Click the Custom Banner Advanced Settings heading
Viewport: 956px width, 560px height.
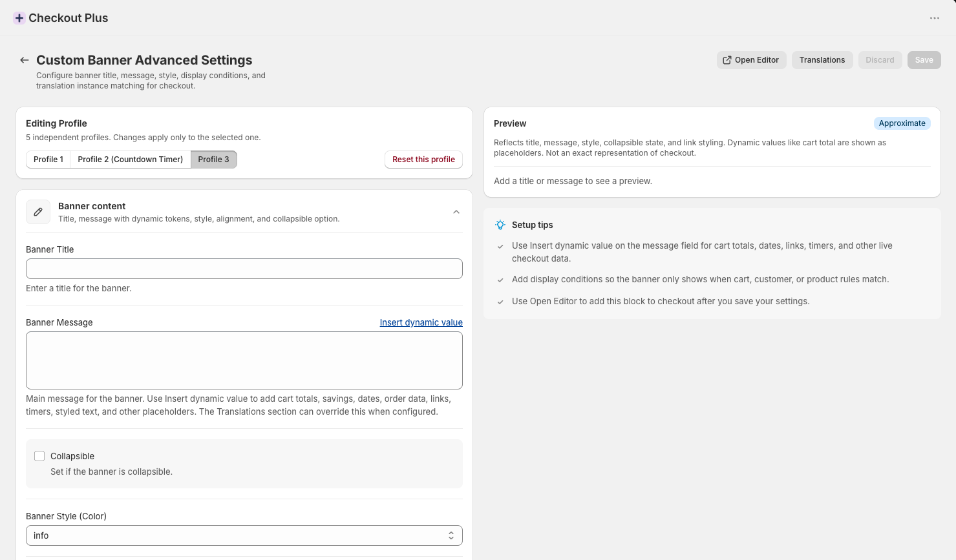click(x=144, y=60)
